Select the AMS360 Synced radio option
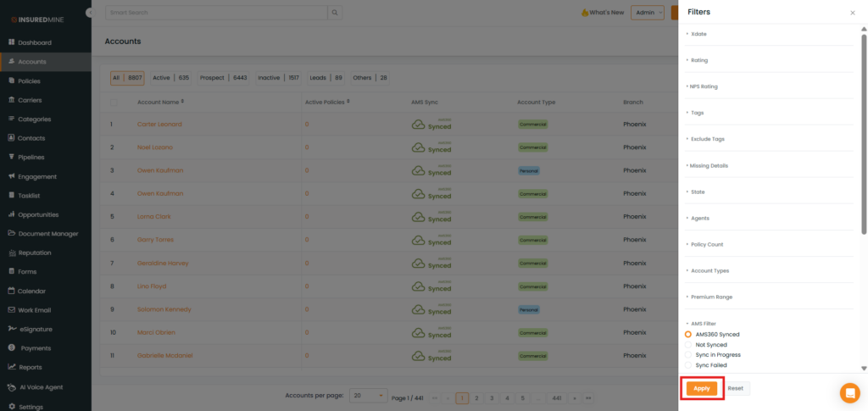 point(688,335)
